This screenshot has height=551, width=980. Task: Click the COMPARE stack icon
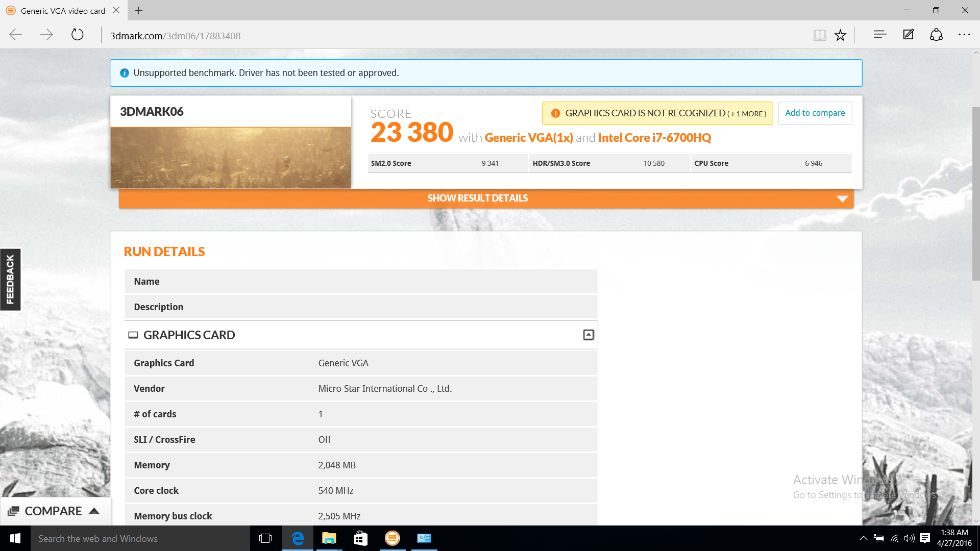click(13, 511)
